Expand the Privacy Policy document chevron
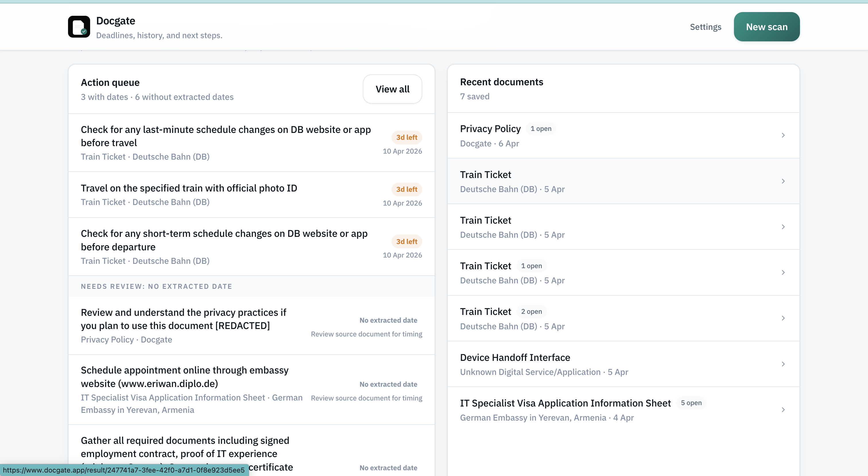Screen dimensions: 868x476 tap(783, 136)
